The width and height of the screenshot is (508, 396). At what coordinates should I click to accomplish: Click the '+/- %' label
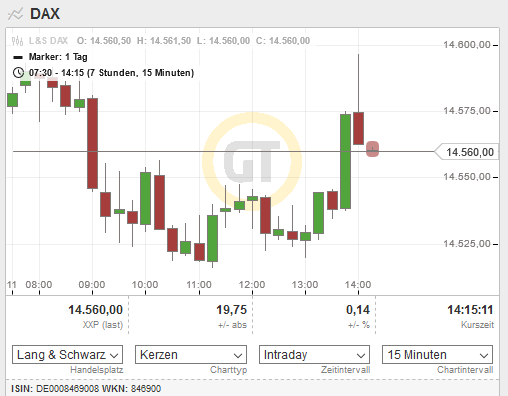359,325
